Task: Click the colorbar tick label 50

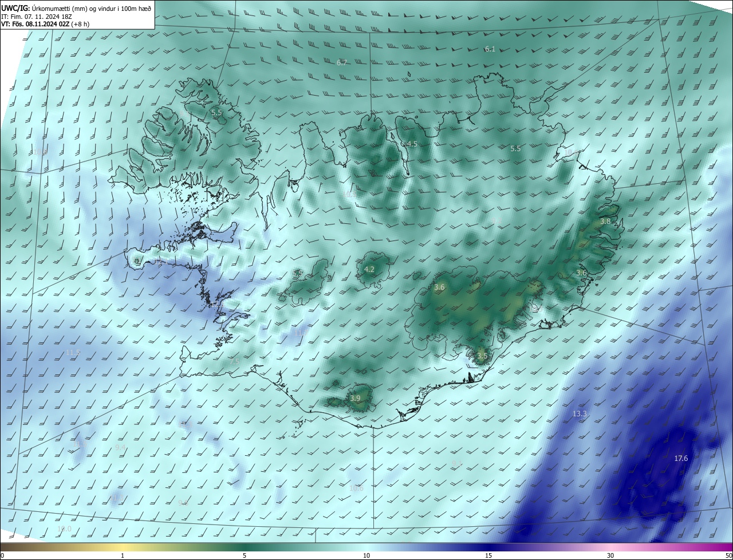Action: tap(728, 556)
